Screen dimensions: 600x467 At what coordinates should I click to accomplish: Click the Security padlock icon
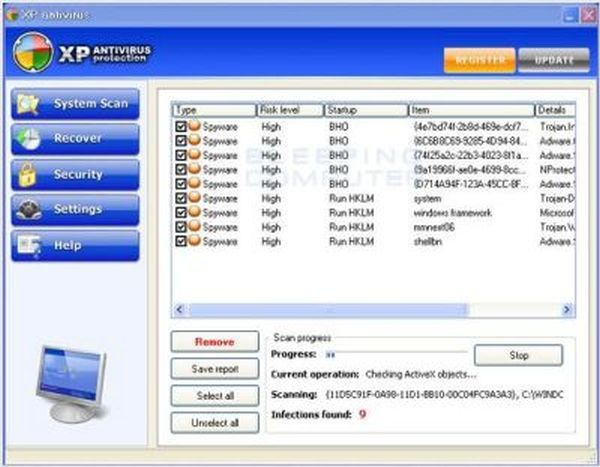(x=28, y=174)
